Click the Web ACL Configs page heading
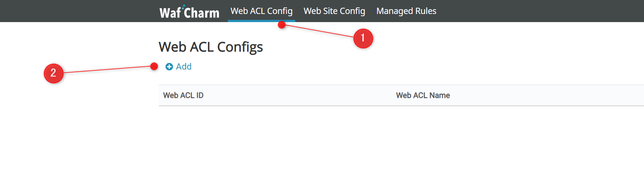Viewport: 644px width, 187px height. coord(210,47)
